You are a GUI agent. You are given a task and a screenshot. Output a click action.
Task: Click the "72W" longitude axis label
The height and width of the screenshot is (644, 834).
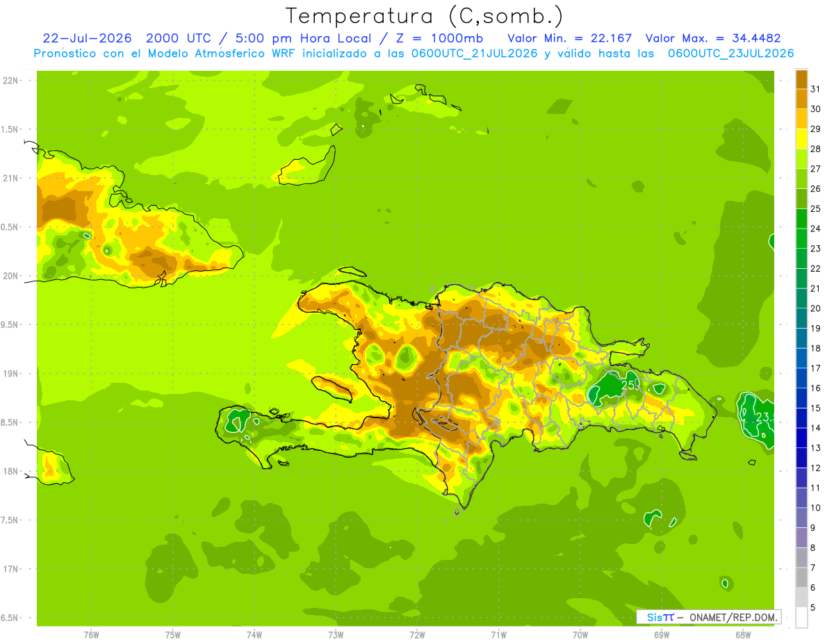coord(417,634)
